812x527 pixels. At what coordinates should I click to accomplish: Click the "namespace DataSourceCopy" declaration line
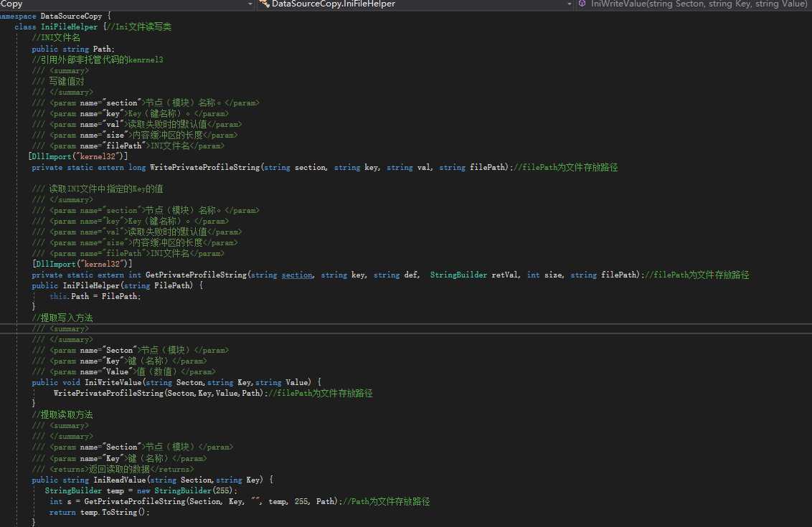[55, 16]
